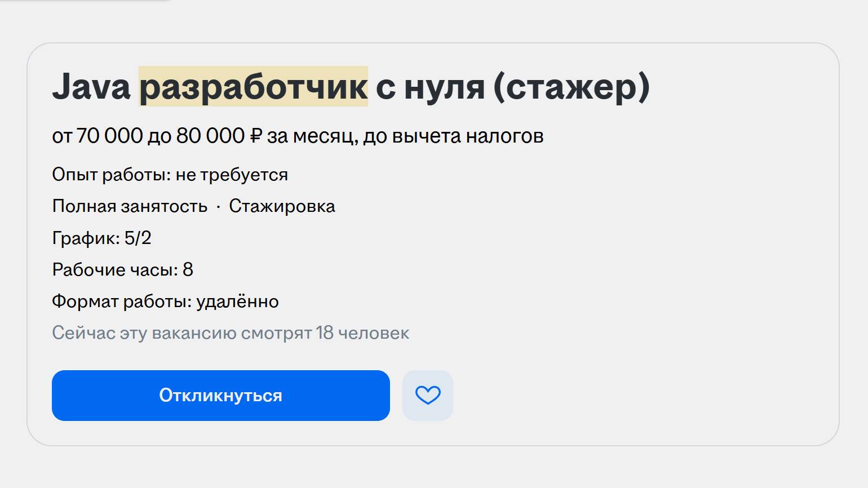Click the Стажировка label

282,206
